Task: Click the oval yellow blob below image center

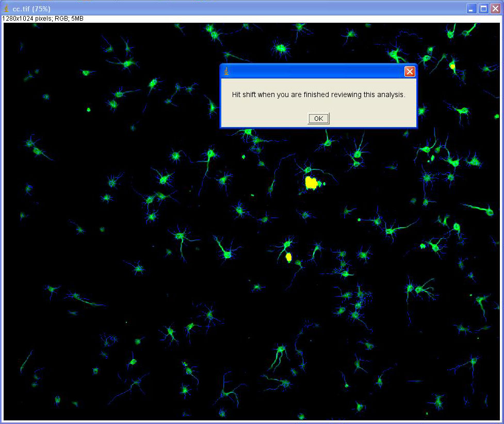Action: point(288,257)
